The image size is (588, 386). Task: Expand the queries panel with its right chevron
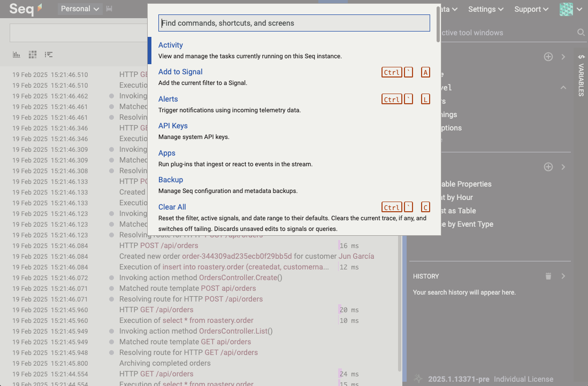[x=563, y=167]
